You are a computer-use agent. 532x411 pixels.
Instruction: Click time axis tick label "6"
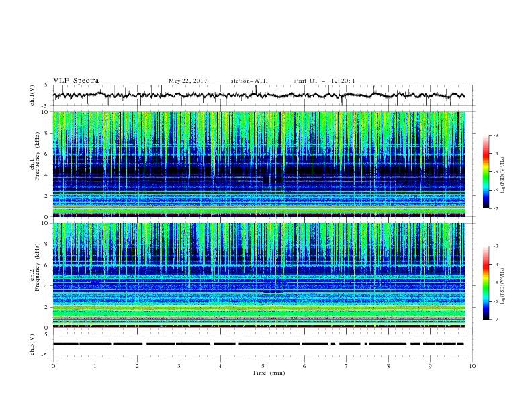coord(304,366)
